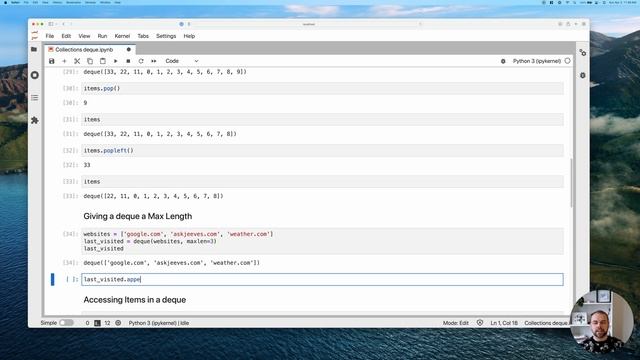
Task: Interrupt the kernel with stop icon
Action: (128, 61)
